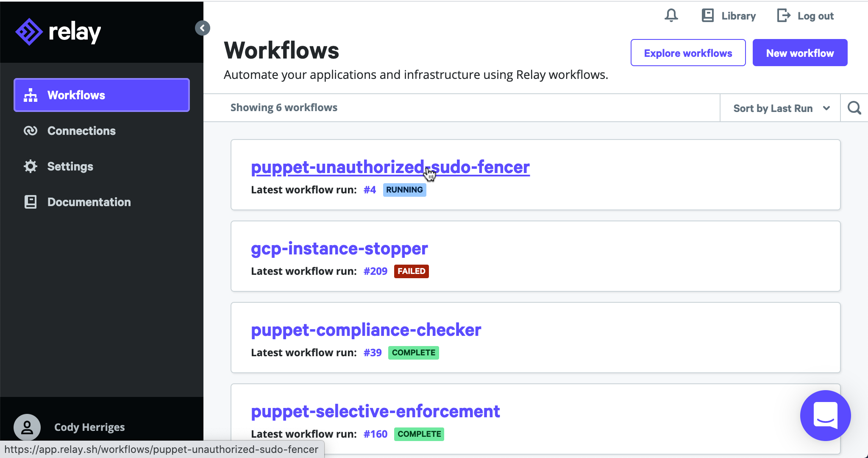Click the Explore workflows button
Viewport: 868px width, 458px height.
coord(688,52)
